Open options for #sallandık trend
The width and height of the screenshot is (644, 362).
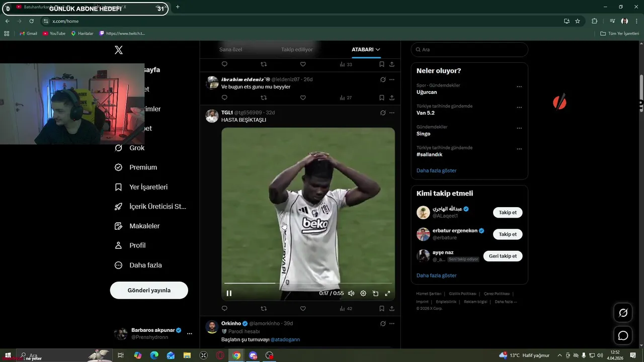coord(519,149)
